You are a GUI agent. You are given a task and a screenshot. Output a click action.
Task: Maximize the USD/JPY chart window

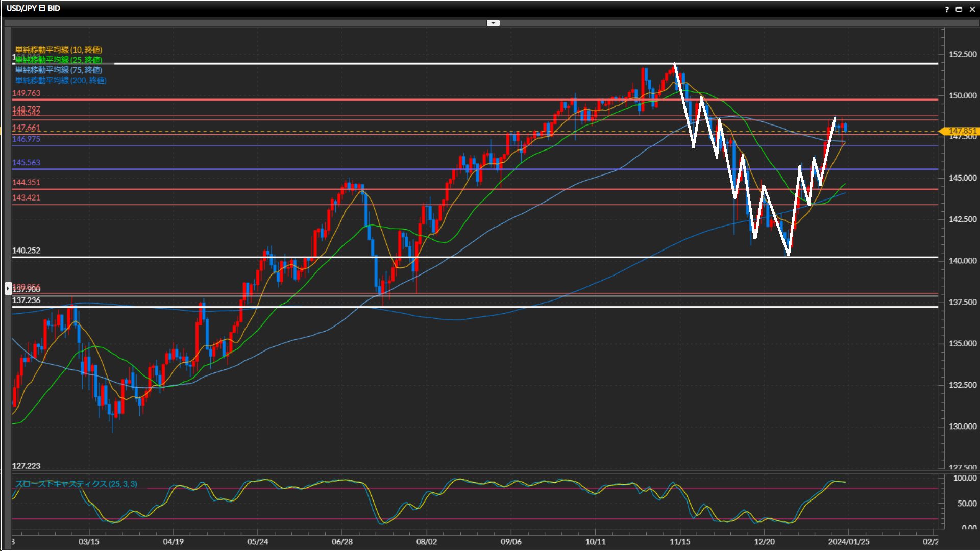pyautogui.click(x=959, y=9)
